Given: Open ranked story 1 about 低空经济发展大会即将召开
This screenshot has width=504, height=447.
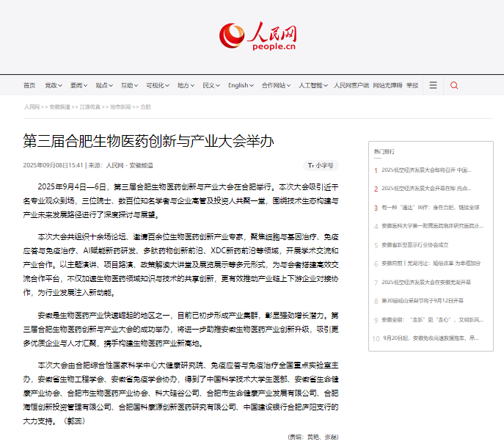Looking at the screenshot, I should coord(426,170).
